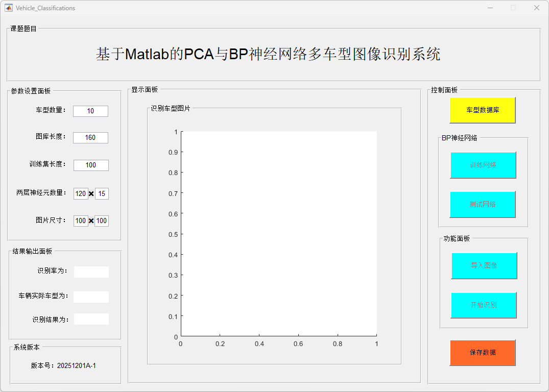Click the 测试网络 button

pos(483,204)
